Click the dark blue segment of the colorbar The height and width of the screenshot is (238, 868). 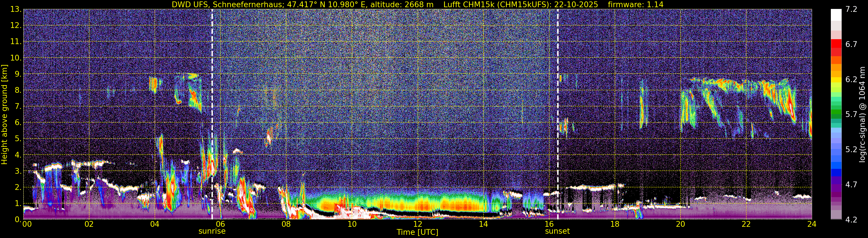point(836,173)
